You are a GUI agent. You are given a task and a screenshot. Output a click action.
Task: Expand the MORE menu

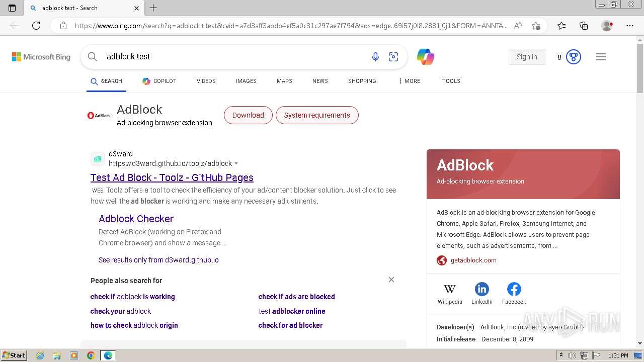[409, 81]
